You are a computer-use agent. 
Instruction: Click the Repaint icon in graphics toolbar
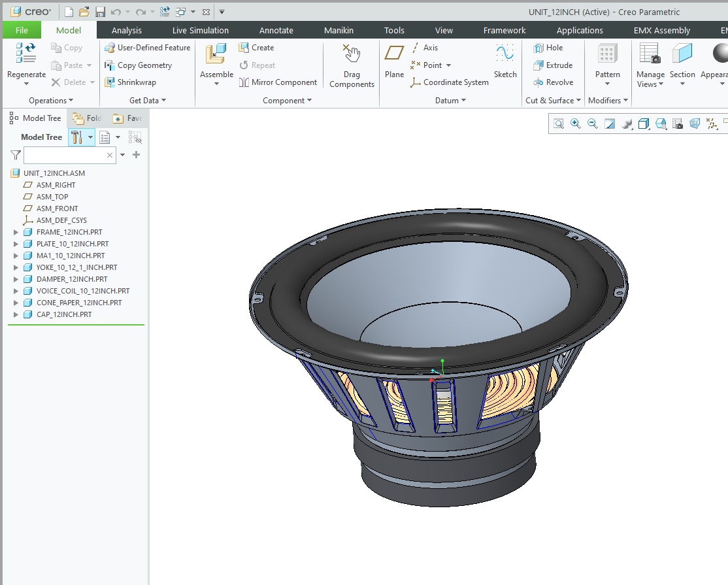pos(610,124)
